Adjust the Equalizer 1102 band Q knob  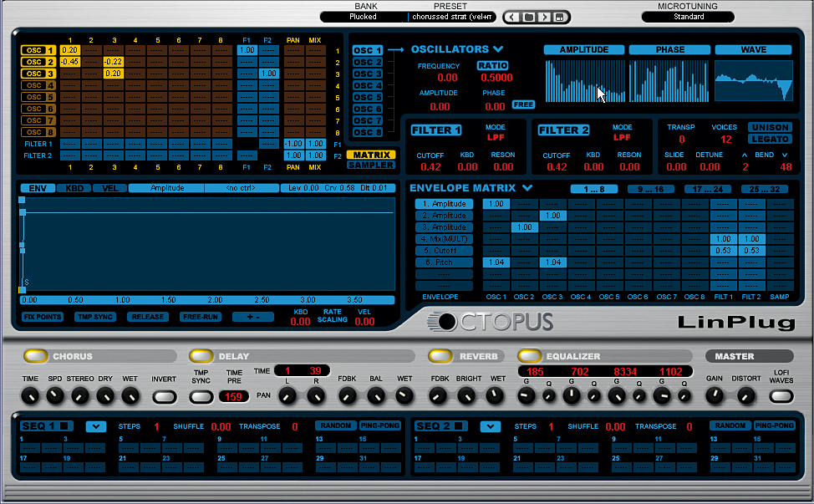684,396
